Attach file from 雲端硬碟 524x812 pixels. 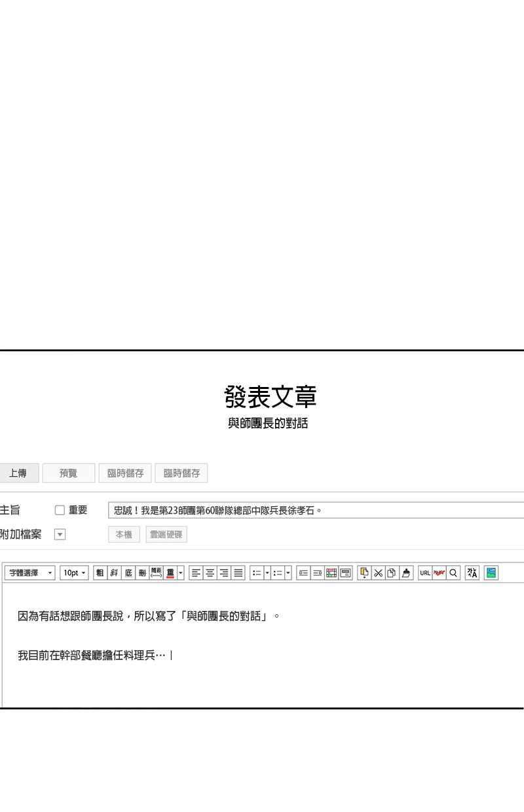click(166, 534)
